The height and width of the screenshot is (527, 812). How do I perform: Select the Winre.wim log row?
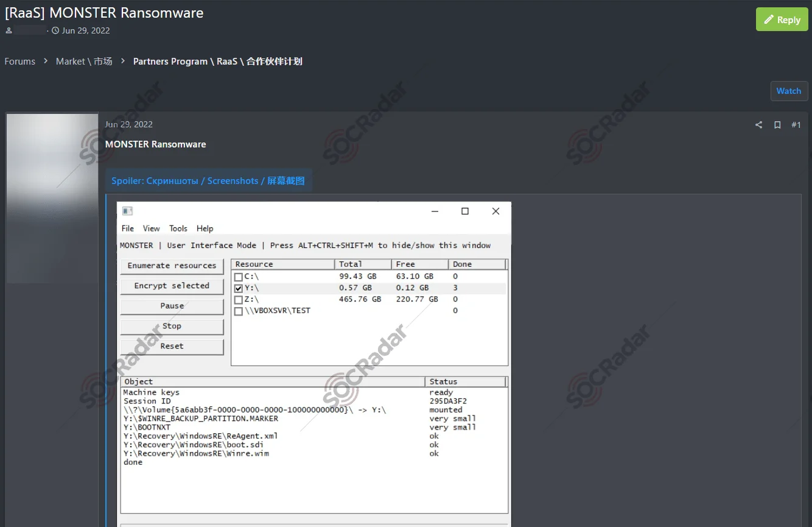pyautogui.click(x=314, y=453)
